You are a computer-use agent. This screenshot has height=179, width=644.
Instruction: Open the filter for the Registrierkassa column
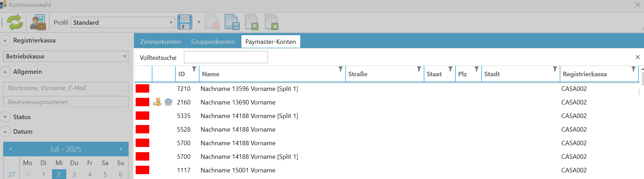coord(634,69)
